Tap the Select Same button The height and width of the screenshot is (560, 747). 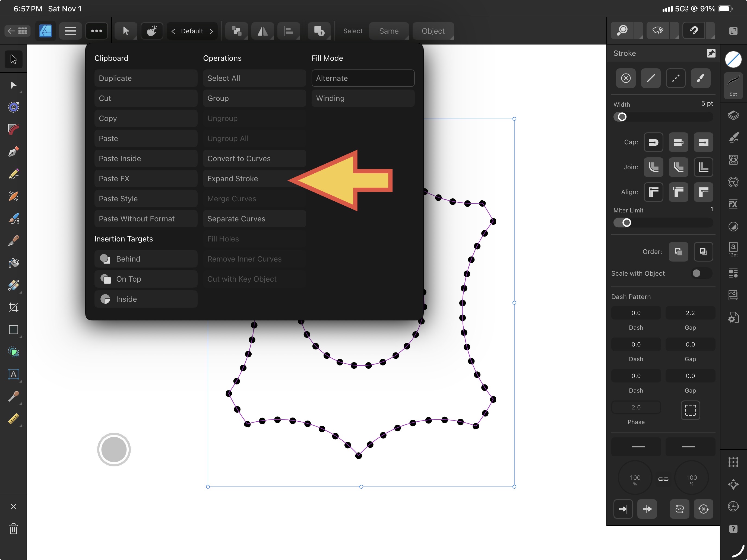[x=388, y=31]
